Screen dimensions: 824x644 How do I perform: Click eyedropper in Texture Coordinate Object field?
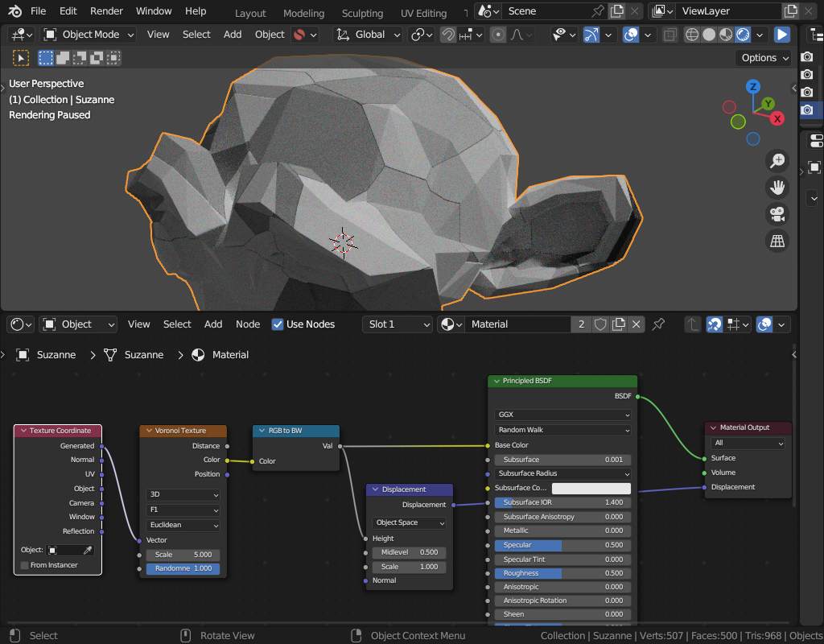click(88, 550)
